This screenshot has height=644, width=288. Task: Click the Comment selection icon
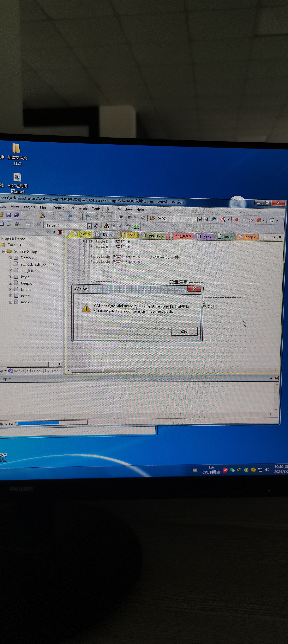[x=135, y=217]
